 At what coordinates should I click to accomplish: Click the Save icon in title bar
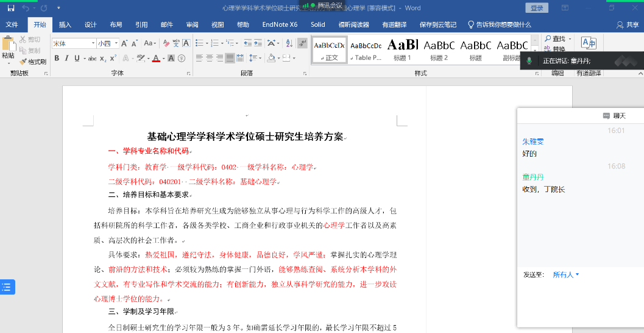[x=11, y=8]
